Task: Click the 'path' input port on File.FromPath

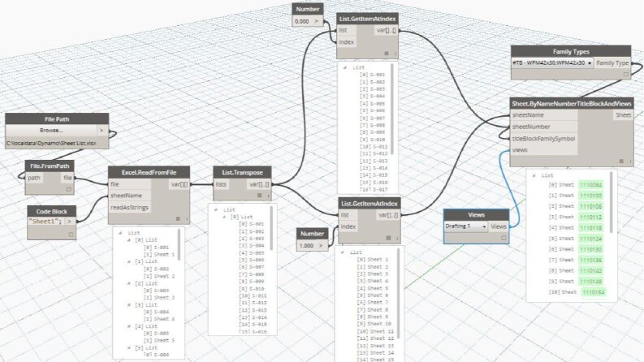Action: coord(34,178)
